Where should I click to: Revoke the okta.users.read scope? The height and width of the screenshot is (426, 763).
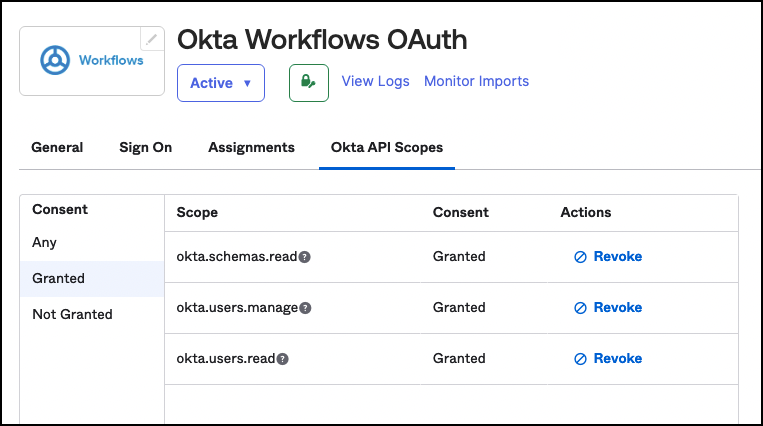pos(608,359)
